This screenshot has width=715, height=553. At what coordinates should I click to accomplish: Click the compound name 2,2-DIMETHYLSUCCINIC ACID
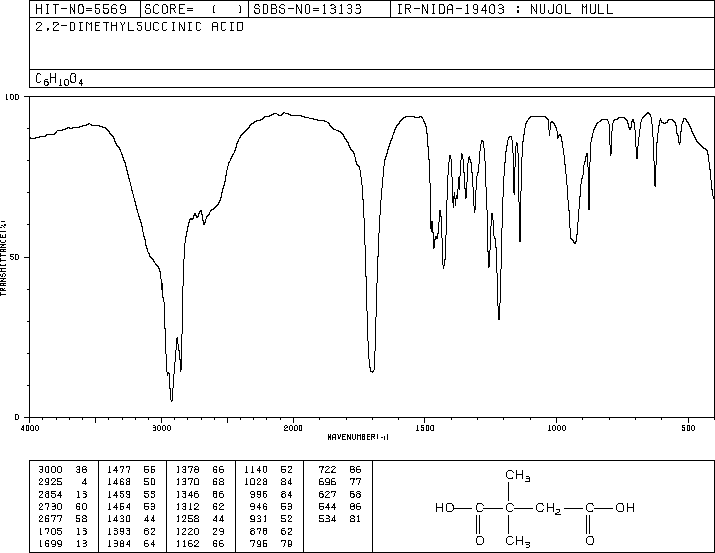point(140,27)
